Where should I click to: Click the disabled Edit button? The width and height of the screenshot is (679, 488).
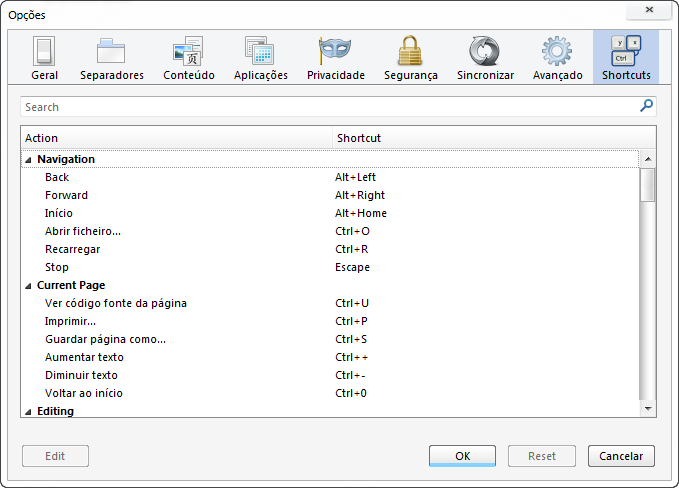[55, 456]
